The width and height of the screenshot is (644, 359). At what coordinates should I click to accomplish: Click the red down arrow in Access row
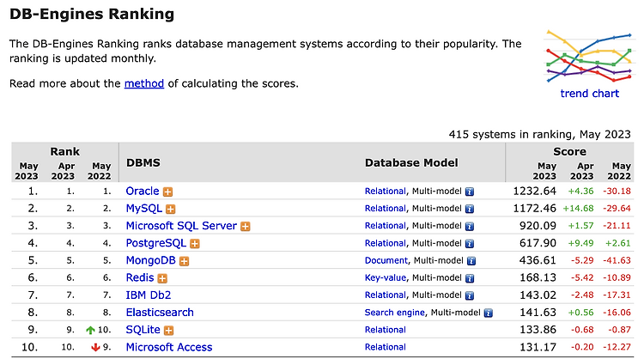pos(95,348)
